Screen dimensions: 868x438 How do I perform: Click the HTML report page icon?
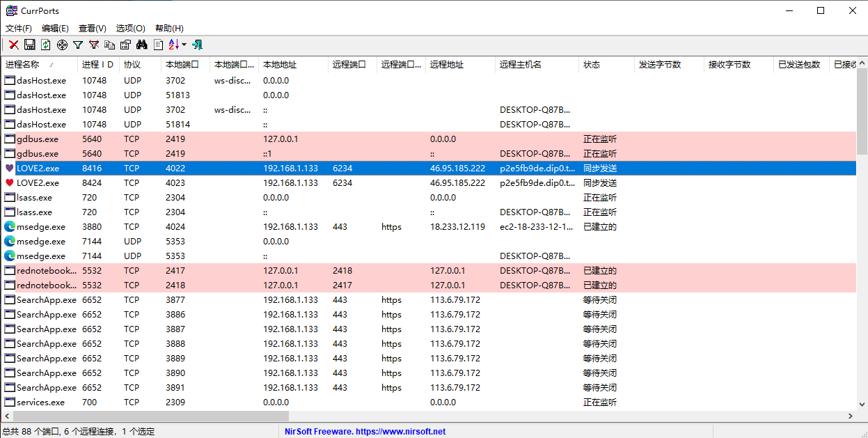click(x=159, y=45)
